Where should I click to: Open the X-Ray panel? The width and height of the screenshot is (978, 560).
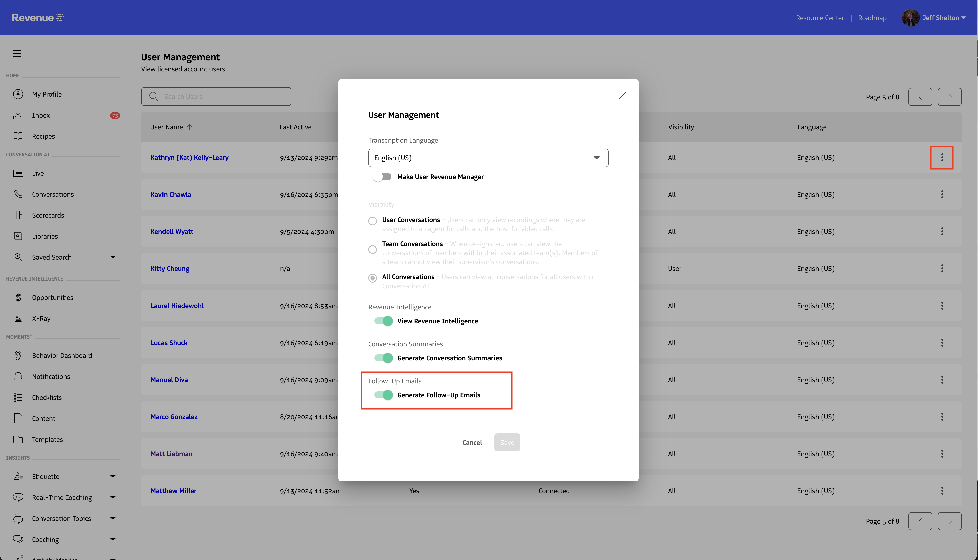click(x=41, y=318)
